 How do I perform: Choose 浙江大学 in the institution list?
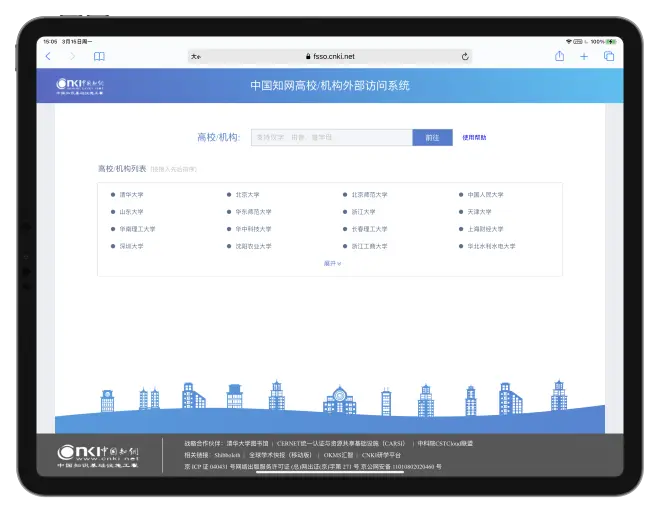point(363,212)
